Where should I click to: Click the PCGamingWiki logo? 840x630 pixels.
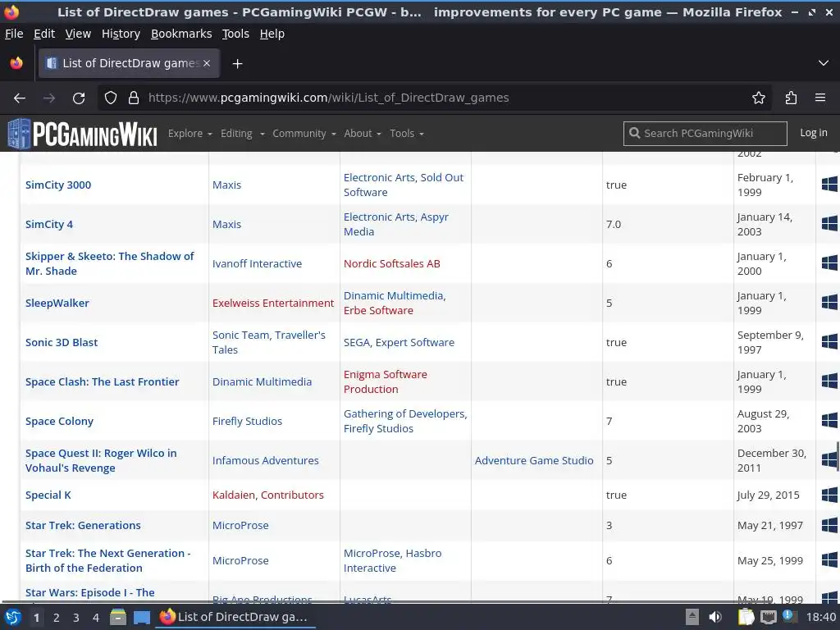tap(83, 134)
